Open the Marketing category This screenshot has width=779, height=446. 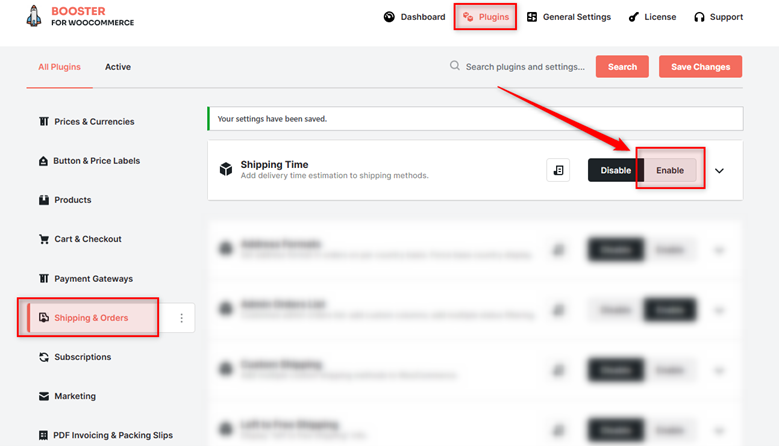(68, 396)
